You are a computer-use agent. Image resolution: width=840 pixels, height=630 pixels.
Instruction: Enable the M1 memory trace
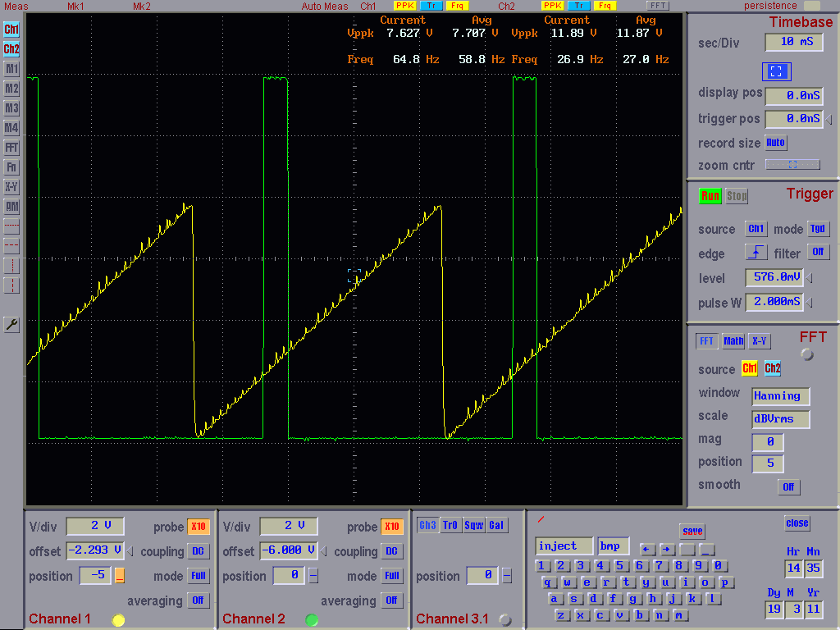[11, 69]
